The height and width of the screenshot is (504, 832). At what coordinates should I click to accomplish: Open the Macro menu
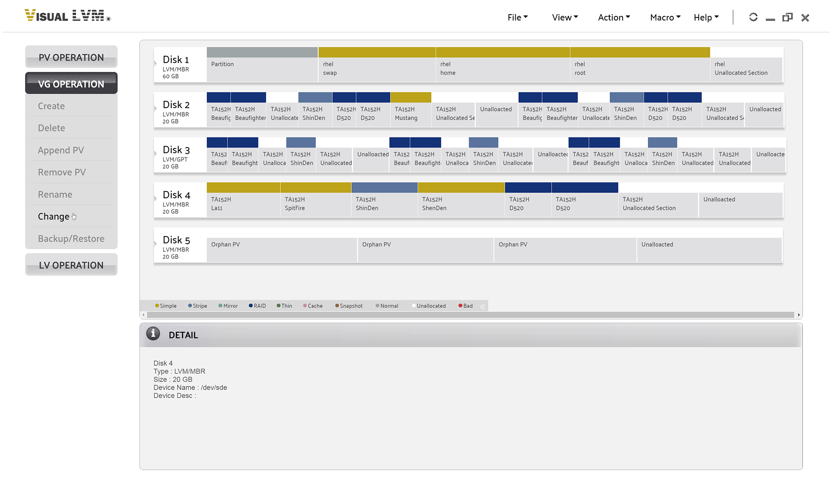pyautogui.click(x=663, y=16)
